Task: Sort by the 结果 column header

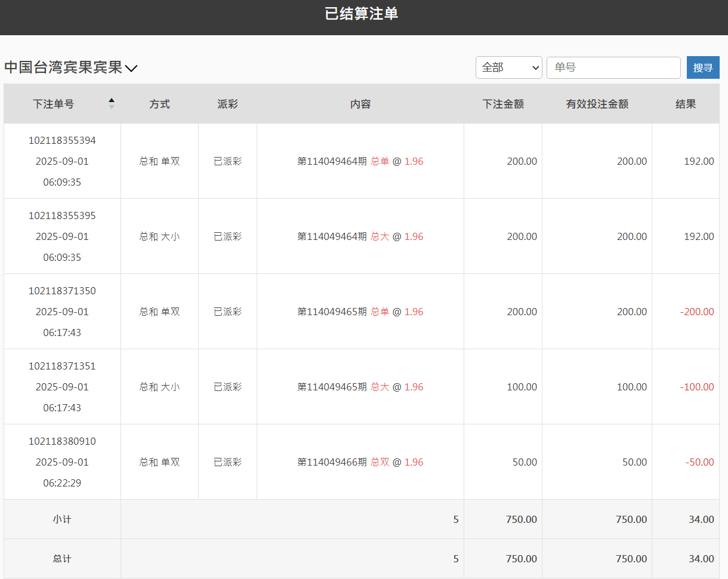Action: [685, 103]
